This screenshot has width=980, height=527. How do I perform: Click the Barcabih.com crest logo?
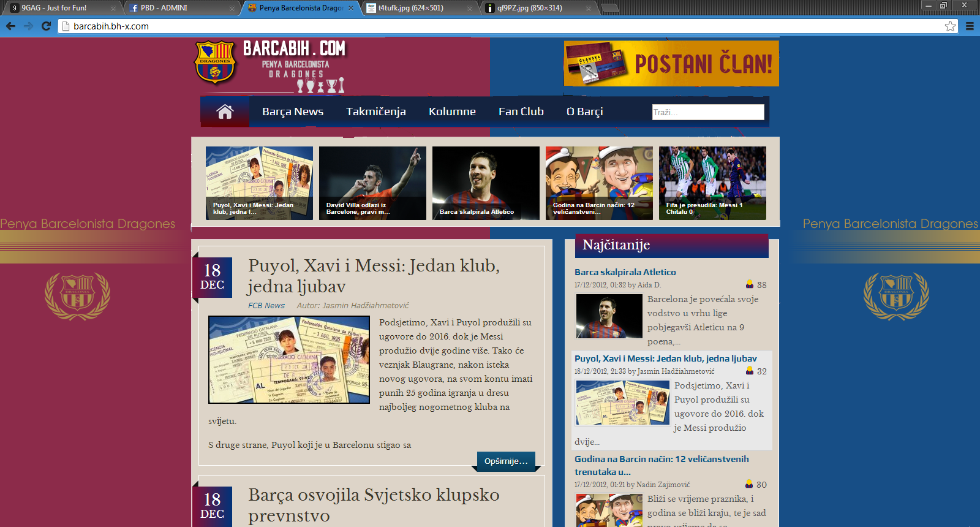click(214, 61)
